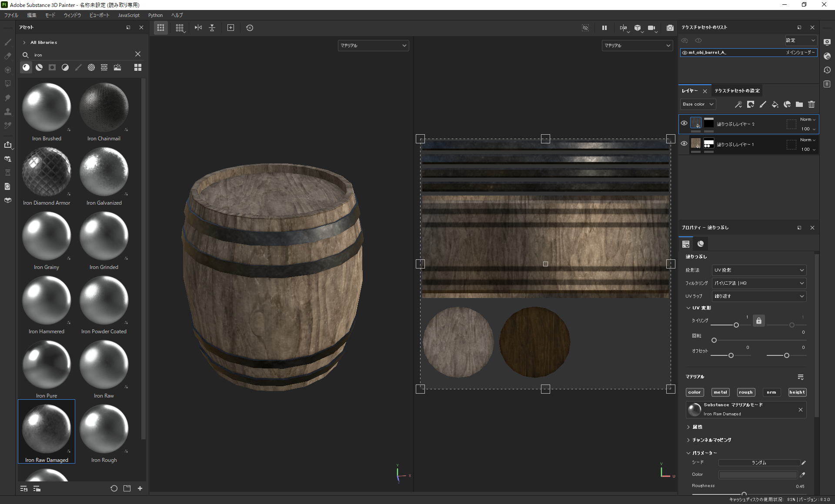
Task: Open the filtering バイリニア法 dropdown
Action: (x=759, y=283)
